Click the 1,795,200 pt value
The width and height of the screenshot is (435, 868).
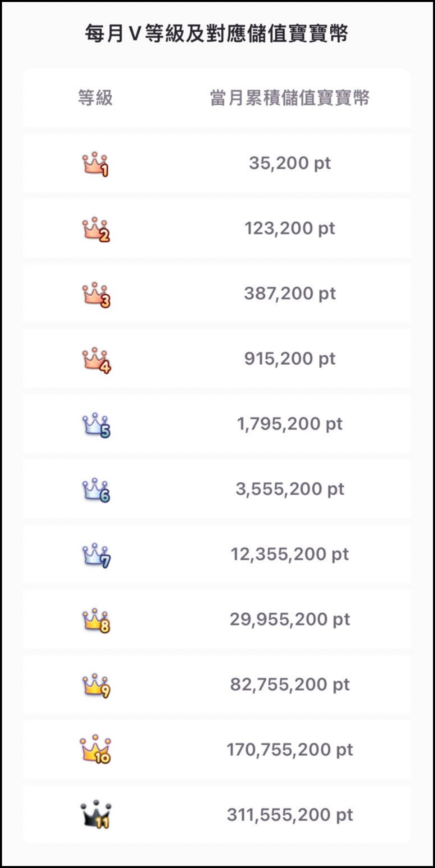click(x=289, y=424)
